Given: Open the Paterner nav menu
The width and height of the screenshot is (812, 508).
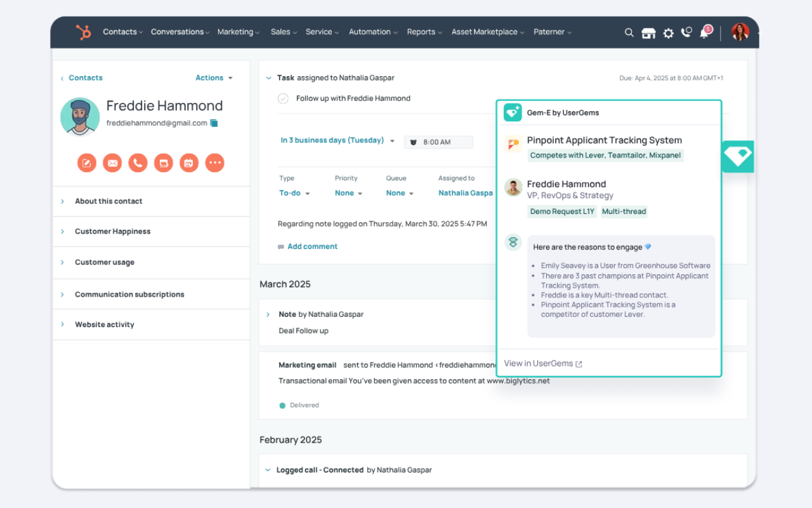Looking at the screenshot, I should pos(553,32).
